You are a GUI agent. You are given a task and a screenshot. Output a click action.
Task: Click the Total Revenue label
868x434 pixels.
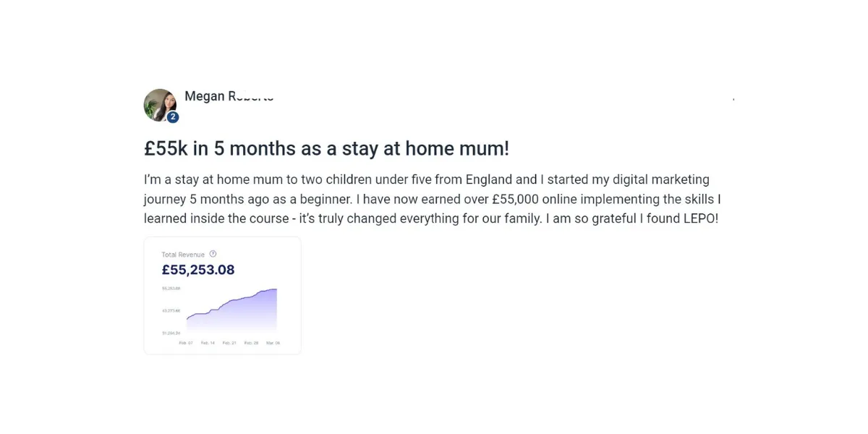pos(183,255)
